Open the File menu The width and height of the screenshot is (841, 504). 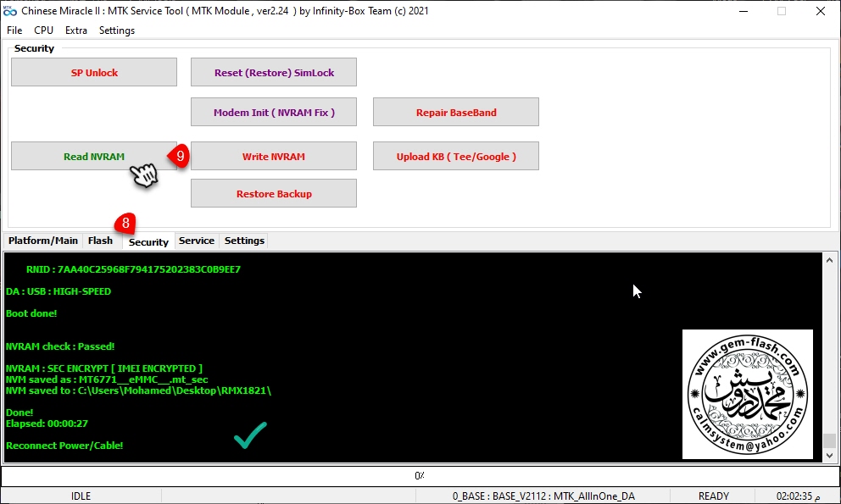click(14, 30)
